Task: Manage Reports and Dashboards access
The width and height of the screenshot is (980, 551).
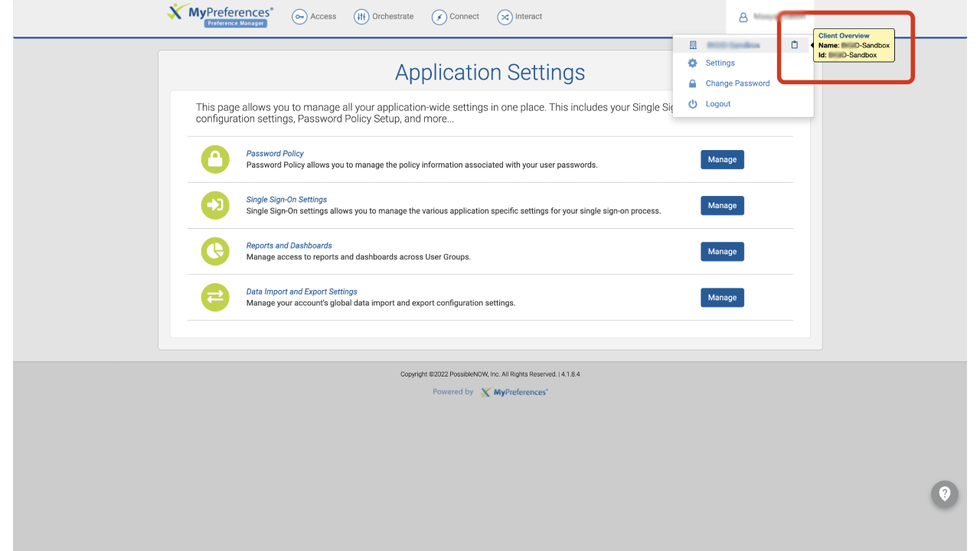Action: tap(722, 251)
